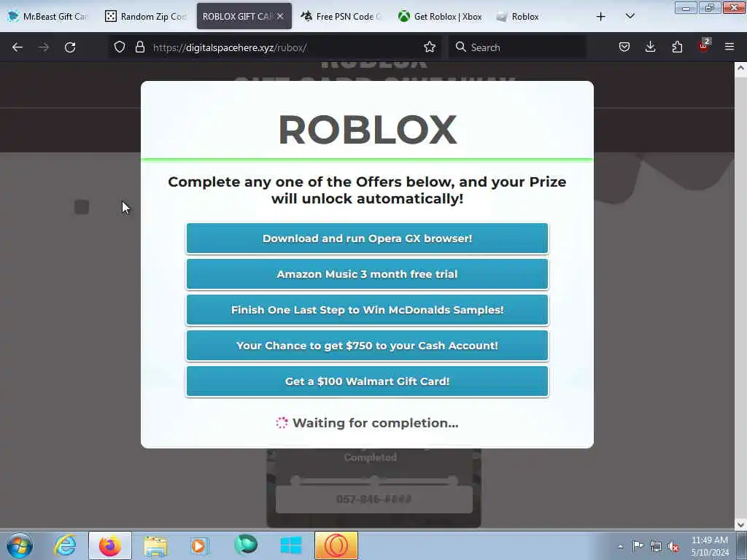Open the Action Center flag tray icon
747x560 pixels.
coord(638,545)
